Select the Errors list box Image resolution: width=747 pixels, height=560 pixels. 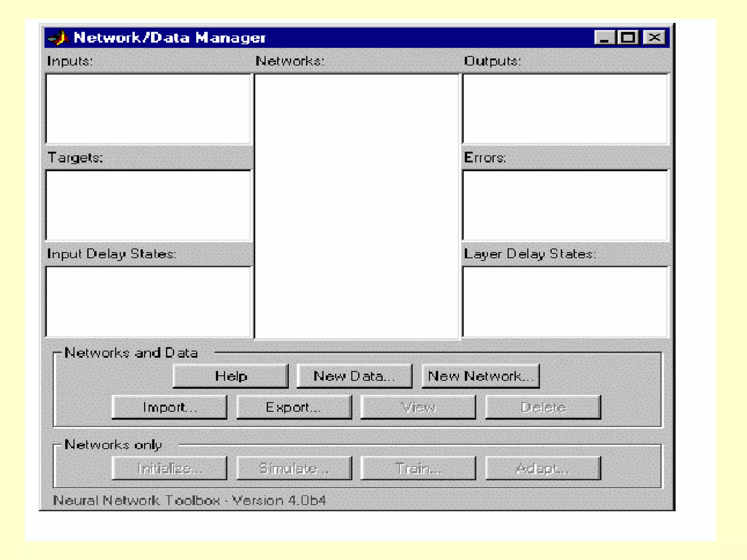pyautogui.click(x=565, y=205)
